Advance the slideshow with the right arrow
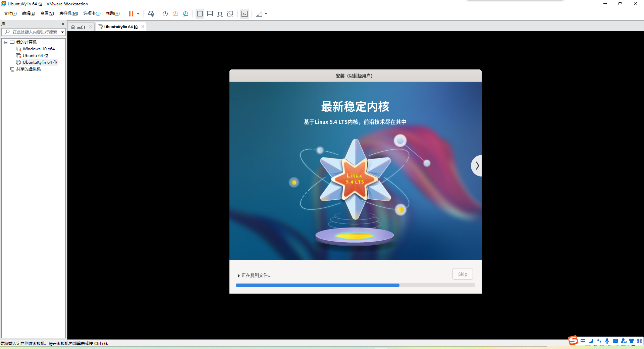Viewport: 644px width, 349px height. (477, 166)
